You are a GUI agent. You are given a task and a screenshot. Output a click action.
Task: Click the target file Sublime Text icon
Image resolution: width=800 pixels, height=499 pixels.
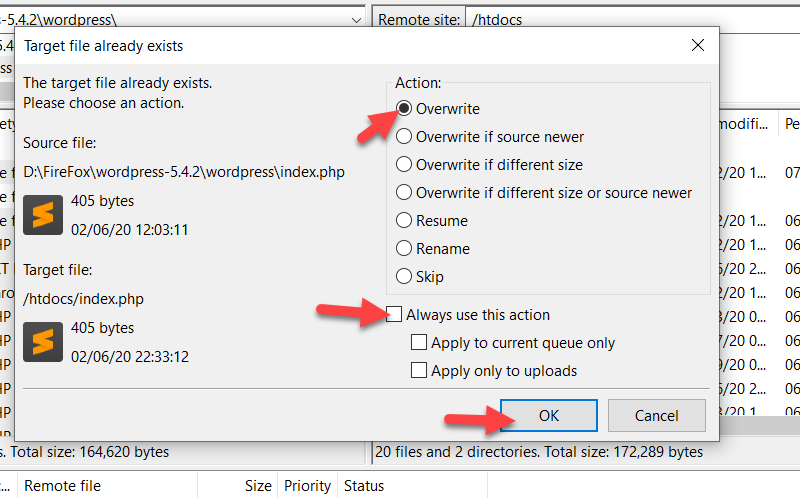(43, 342)
